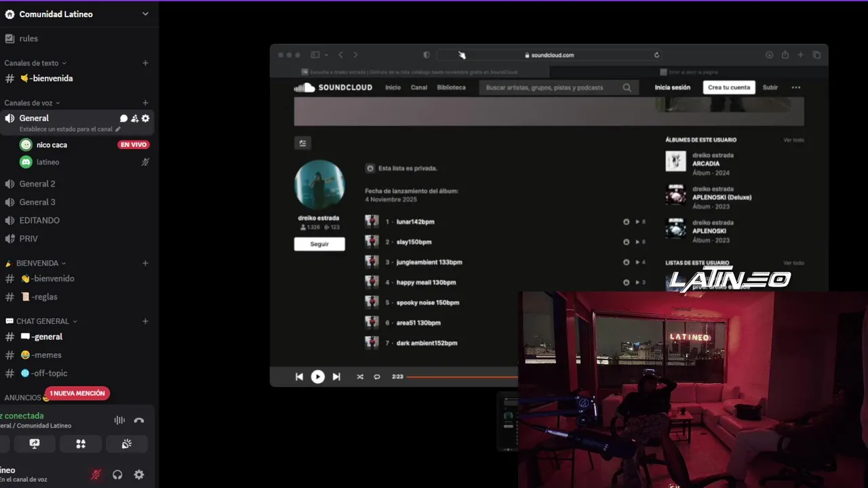Click SoundCloud Canal nav item
Screen dimensions: 868x488
click(419, 87)
